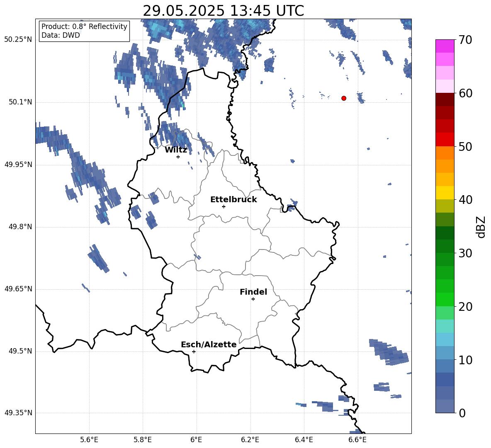Click the title '29.05.2025 13:45 UTC'
491x448 pixels.
[223, 11]
